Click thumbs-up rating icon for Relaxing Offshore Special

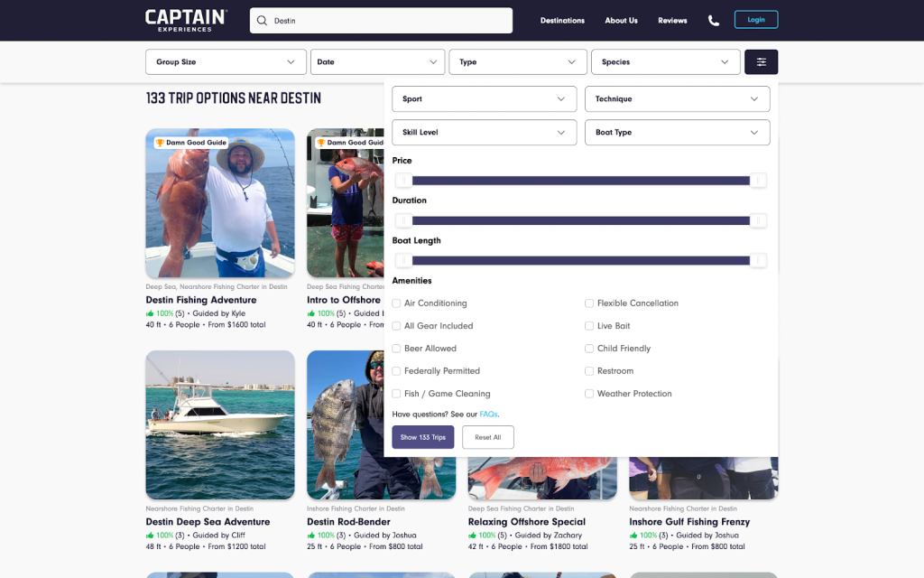coord(472,536)
